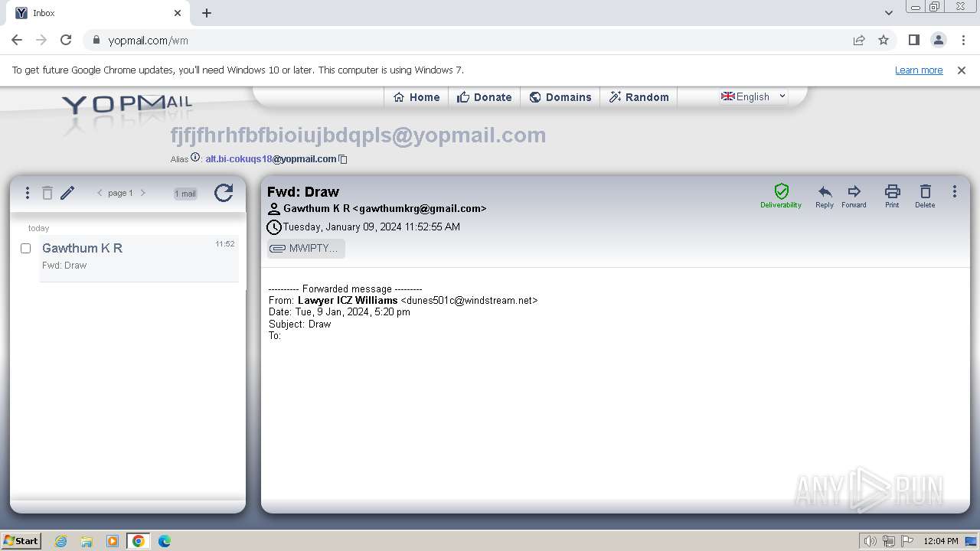
Task: Open Microsoft Edge from the taskbar
Action: (x=165, y=541)
